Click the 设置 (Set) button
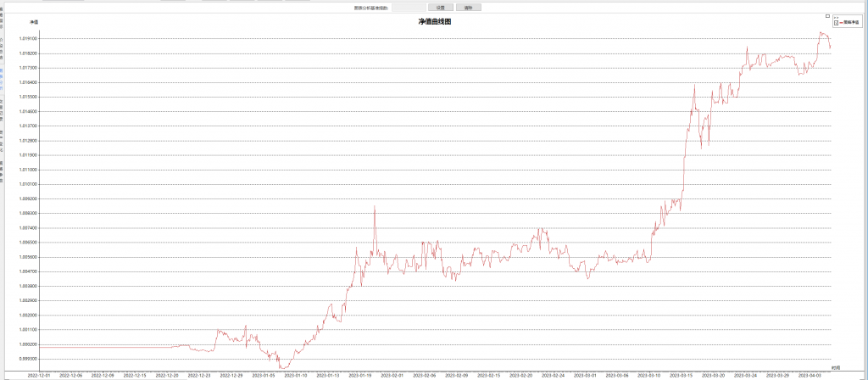The width and height of the screenshot is (868, 380). pyautogui.click(x=441, y=8)
